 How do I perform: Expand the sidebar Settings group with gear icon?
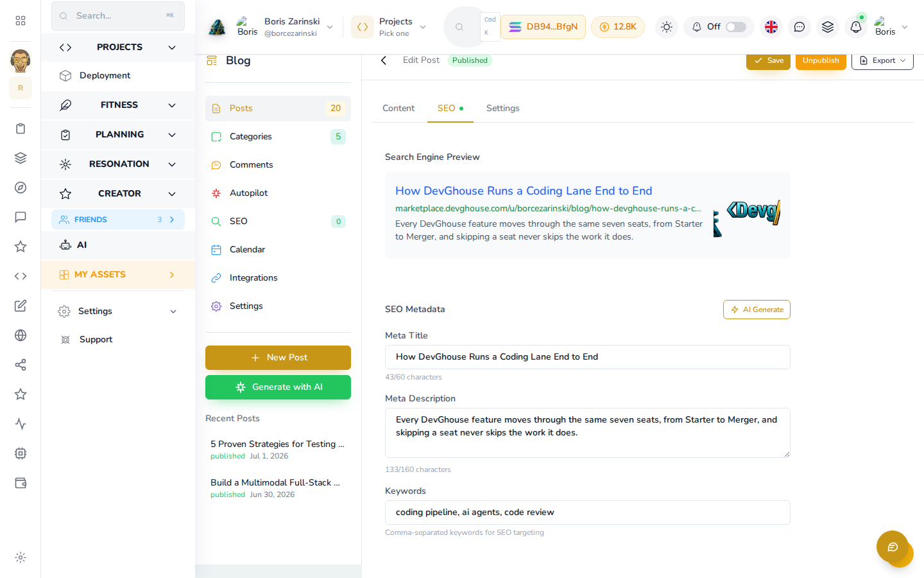click(x=118, y=311)
